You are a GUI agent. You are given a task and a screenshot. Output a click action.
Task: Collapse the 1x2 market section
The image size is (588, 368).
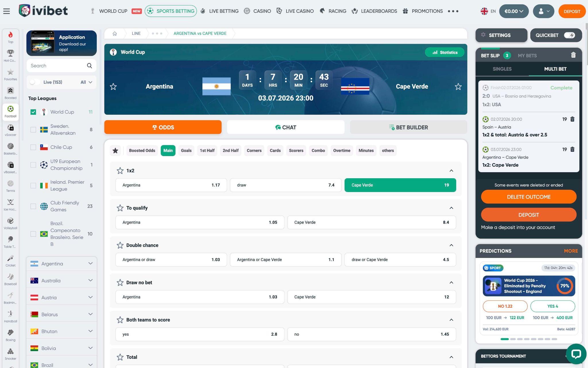coord(451,170)
